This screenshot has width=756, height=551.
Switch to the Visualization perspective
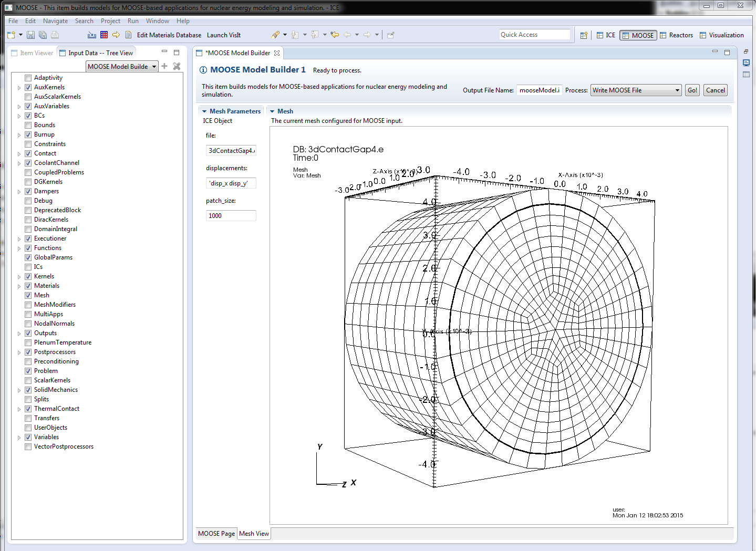tap(722, 35)
